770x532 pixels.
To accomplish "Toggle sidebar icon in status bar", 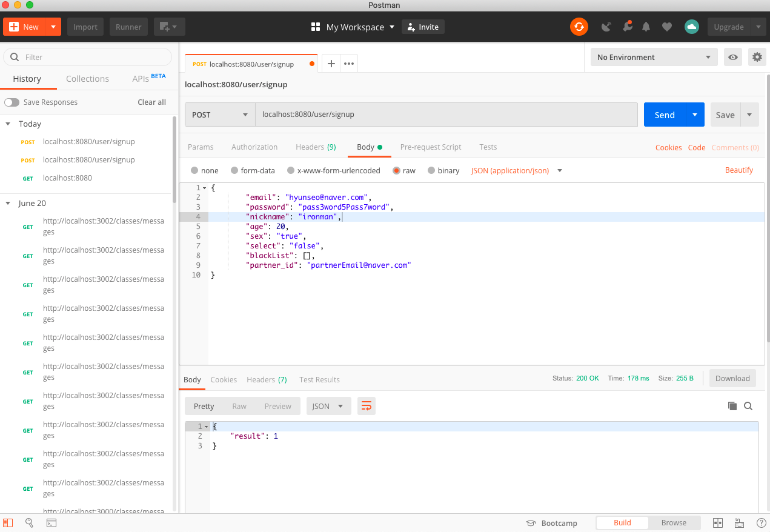I will 8,522.
